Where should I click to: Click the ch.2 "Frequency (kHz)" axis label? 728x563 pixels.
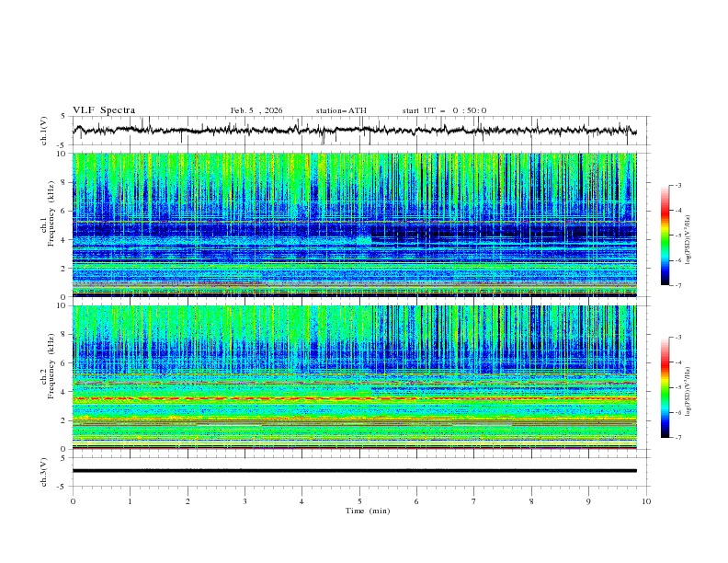[51, 366]
